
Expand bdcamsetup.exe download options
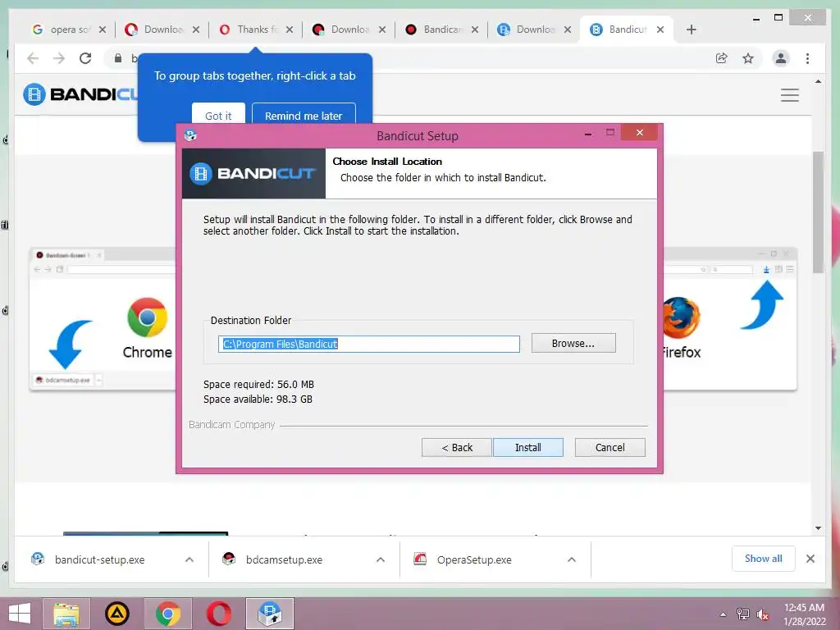381,559
